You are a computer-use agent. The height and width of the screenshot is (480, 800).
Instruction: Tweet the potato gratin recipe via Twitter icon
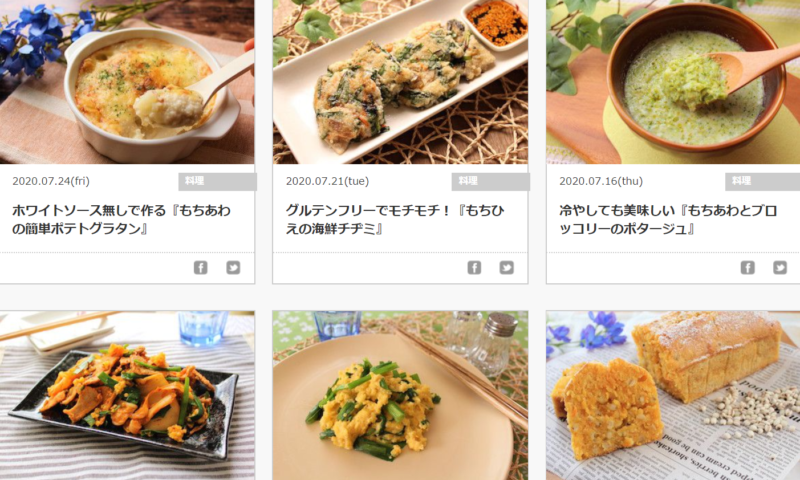pyautogui.click(x=233, y=267)
